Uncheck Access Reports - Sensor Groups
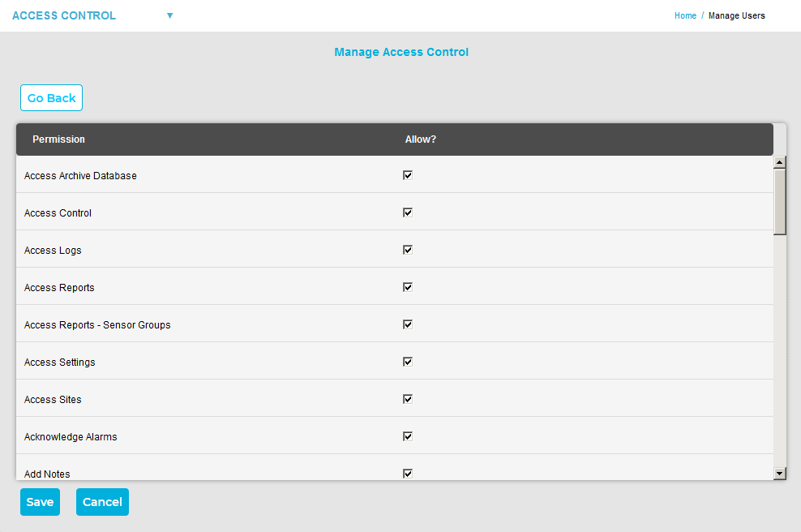This screenshot has width=801, height=532. (408, 324)
